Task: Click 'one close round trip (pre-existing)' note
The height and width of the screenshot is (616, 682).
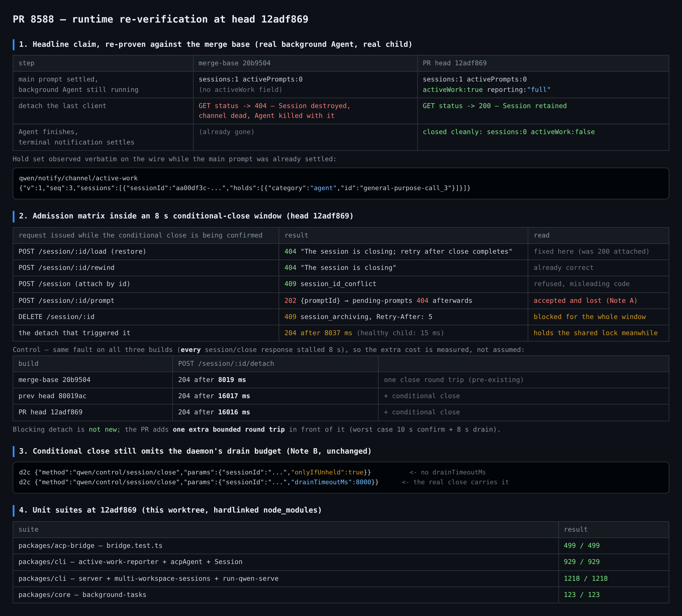Action: tap(454, 380)
